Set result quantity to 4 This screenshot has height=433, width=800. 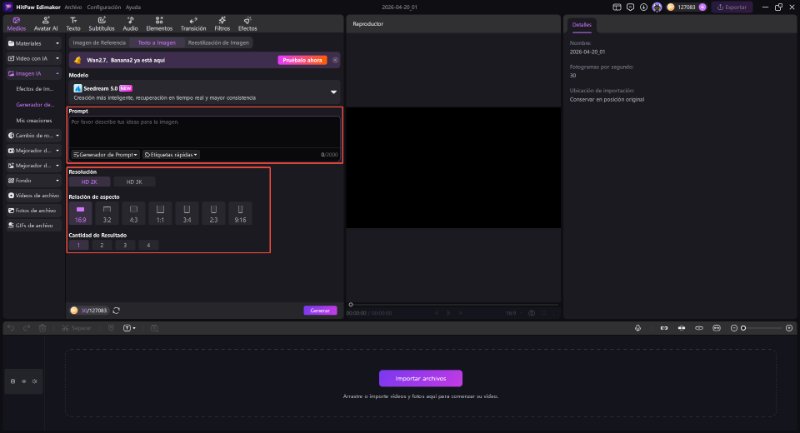click(148, 245)
